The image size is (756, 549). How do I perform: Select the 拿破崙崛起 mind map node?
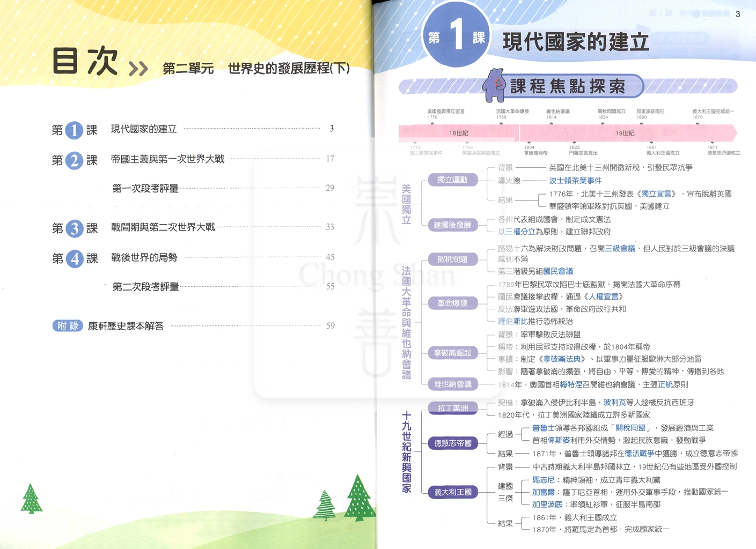pyautogui.click(x=452, y=353)
